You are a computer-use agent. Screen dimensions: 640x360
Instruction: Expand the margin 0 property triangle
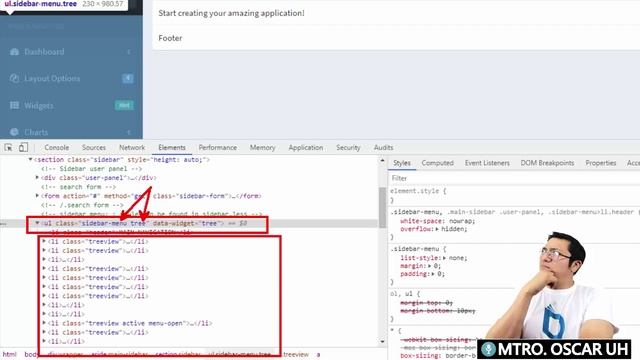(430, 266)
